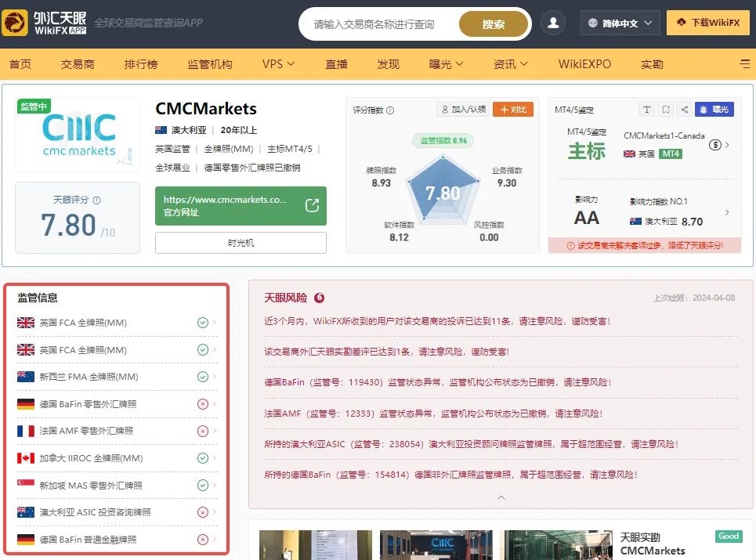Open the user account avatar icon
The image size is (756, 560).
[553, 23]
